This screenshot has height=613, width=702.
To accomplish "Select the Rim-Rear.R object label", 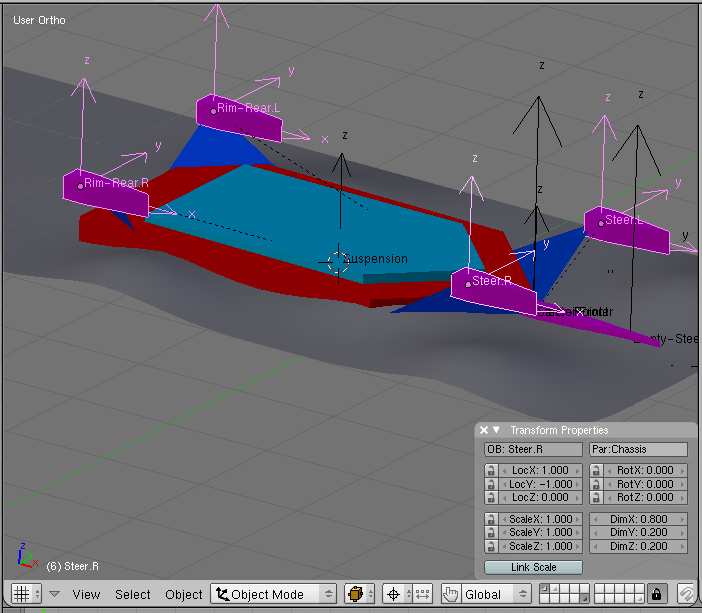I will (116, 183).
